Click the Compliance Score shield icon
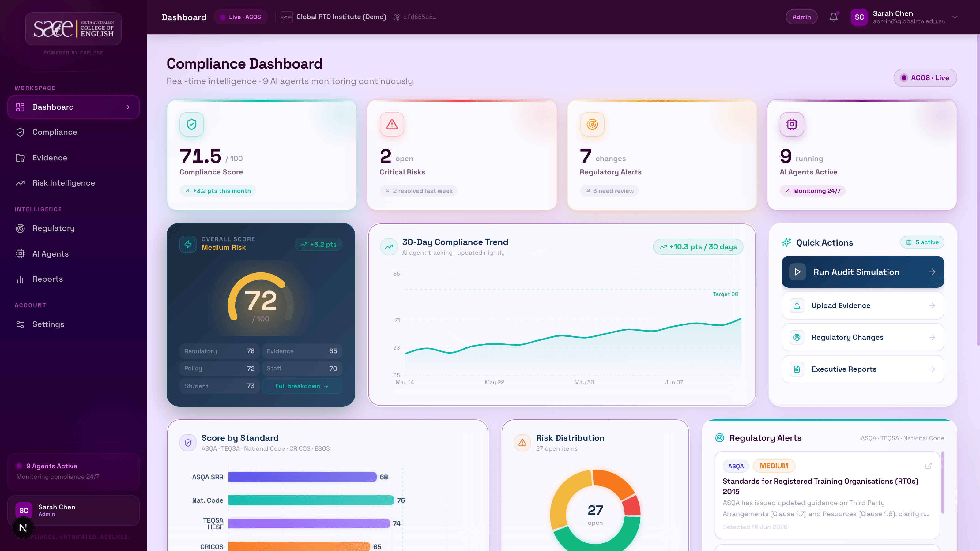This screenshot has height=551, width=980. tap(192, 124)
